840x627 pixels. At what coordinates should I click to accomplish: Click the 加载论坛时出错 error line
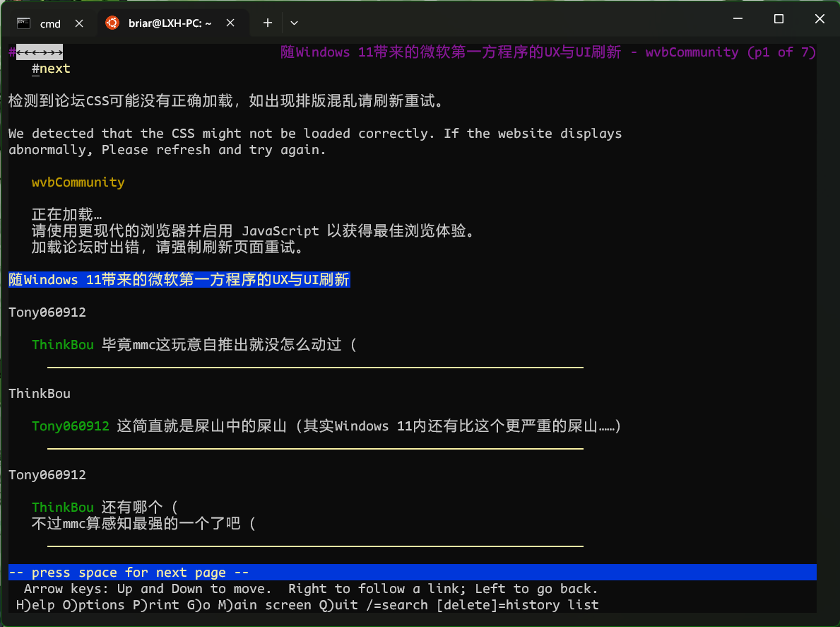[167, 247]
